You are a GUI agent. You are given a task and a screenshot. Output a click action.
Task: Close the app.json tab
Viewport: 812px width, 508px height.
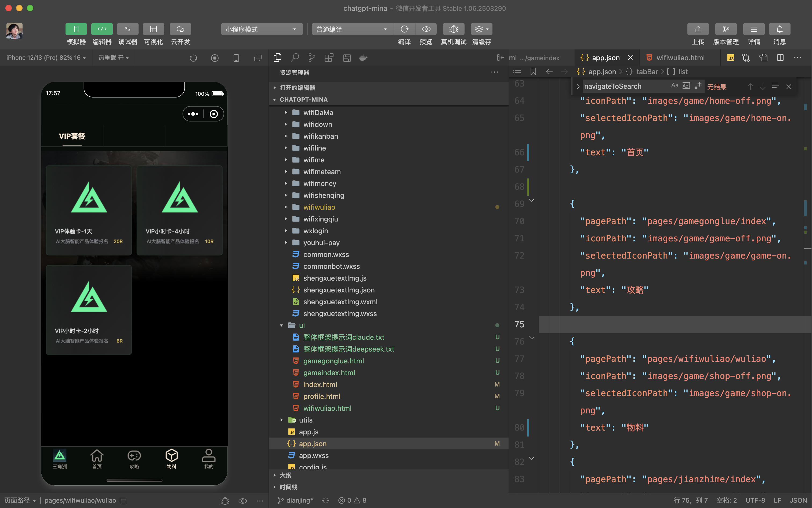click(630, 58)
